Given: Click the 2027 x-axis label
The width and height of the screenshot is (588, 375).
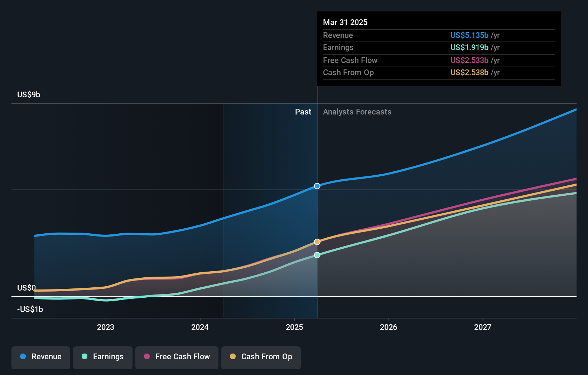Looking at the screenshot, I should (x=483, y=327).
